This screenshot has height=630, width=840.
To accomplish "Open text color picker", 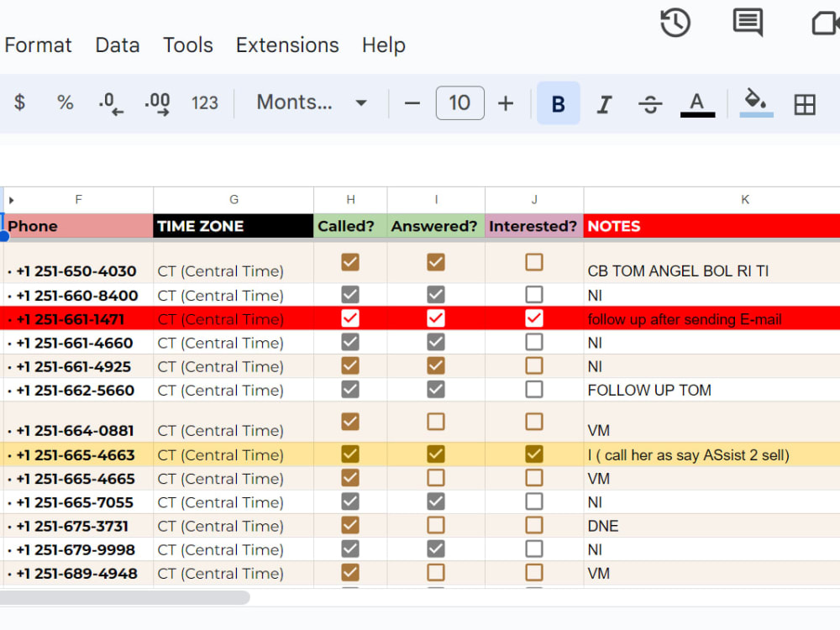I will 697,104.
